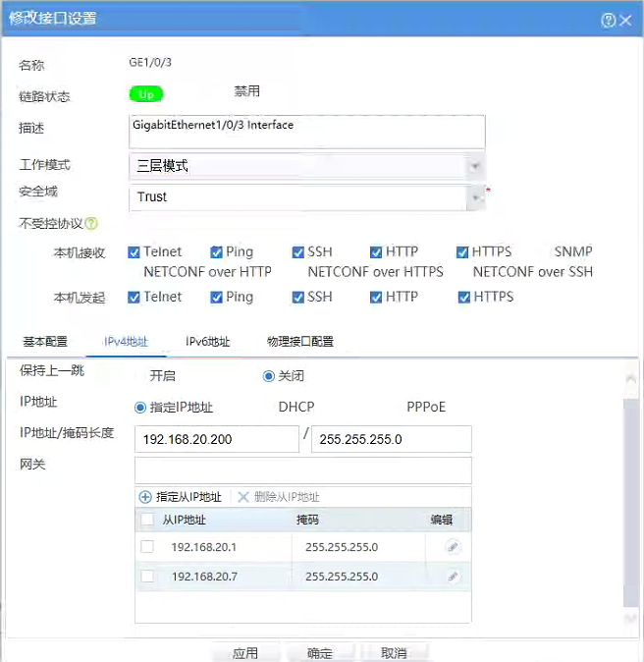644x662 pixels.
Task: Select the 关闭 radio for 保持上一跳
Action: [x=268, y=376]
